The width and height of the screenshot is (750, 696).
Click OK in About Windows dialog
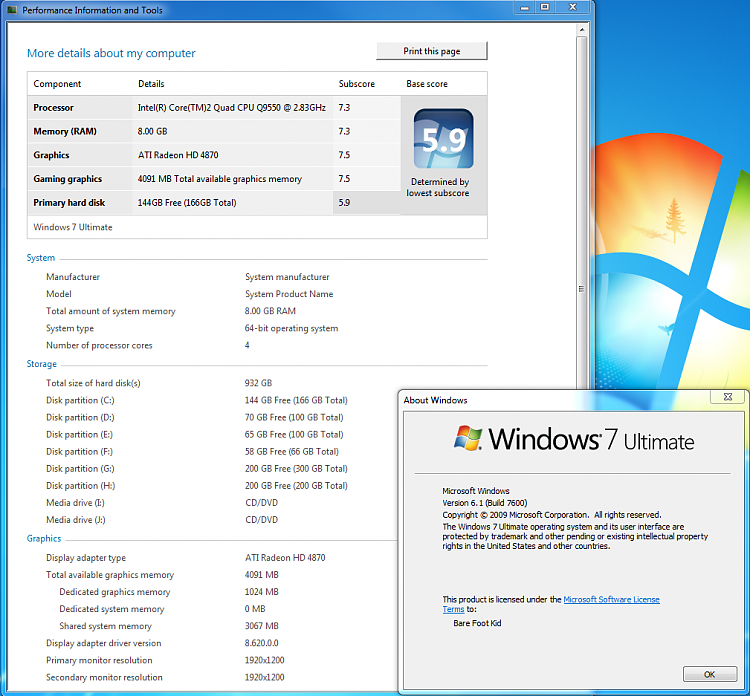pyautogui.click(x=709, y=674)
